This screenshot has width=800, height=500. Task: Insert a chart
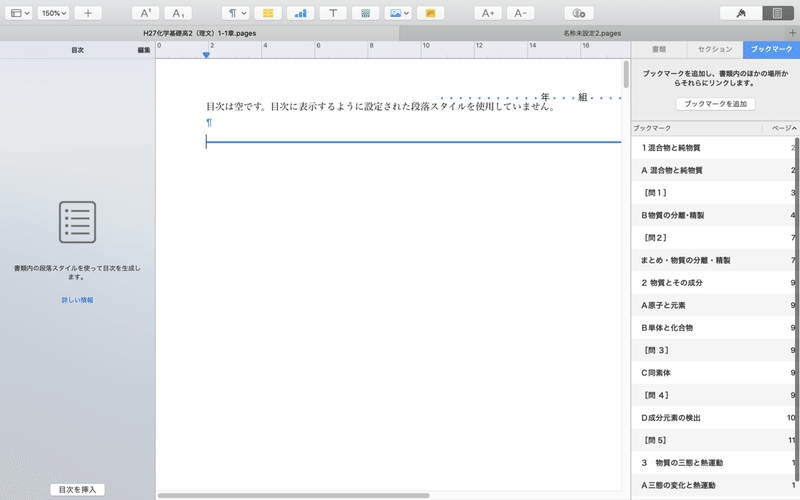(x=301, y=13)
